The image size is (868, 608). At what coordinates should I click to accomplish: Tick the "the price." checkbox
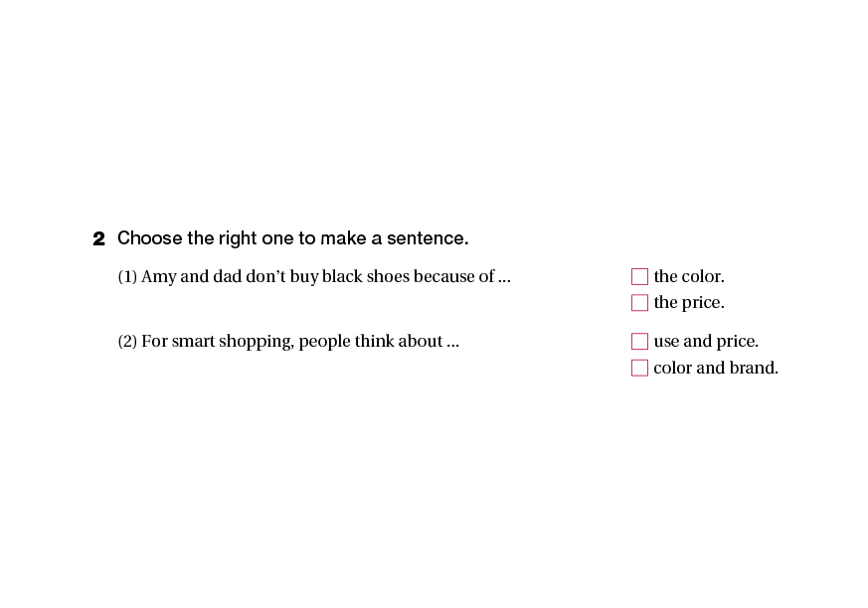coord(639,303)
